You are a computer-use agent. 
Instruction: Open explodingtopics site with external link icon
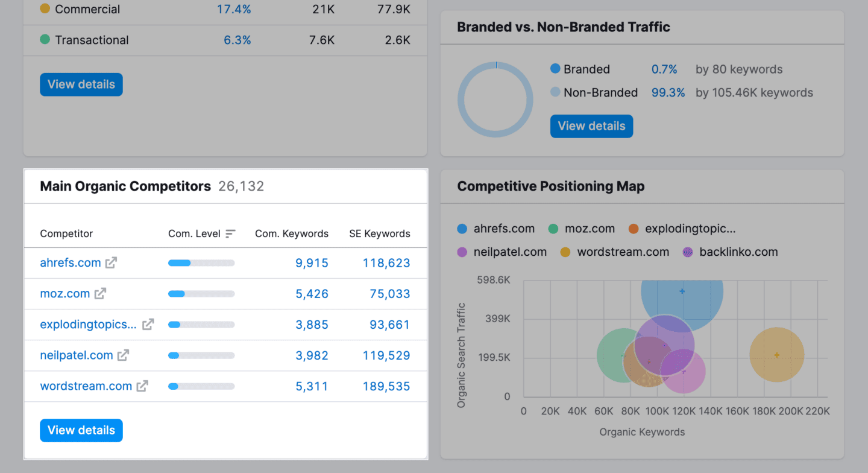coord(148,324)
